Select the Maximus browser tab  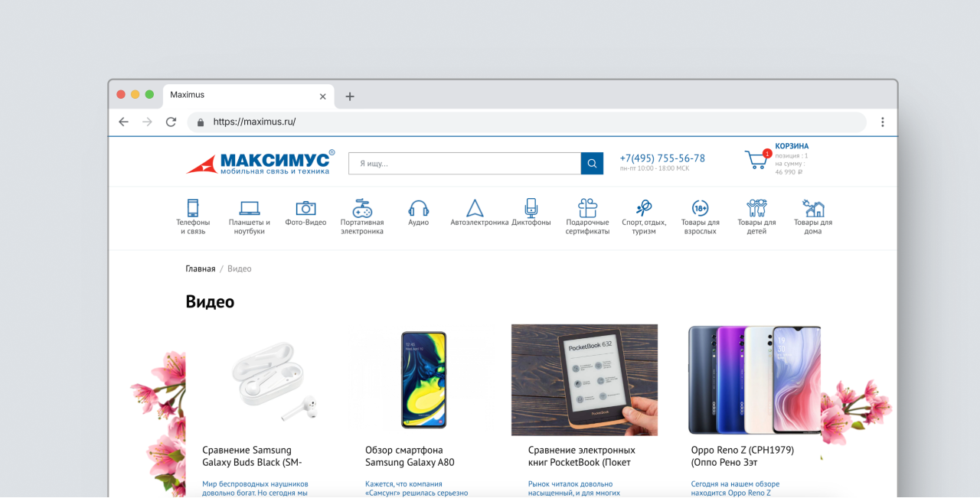248,96
